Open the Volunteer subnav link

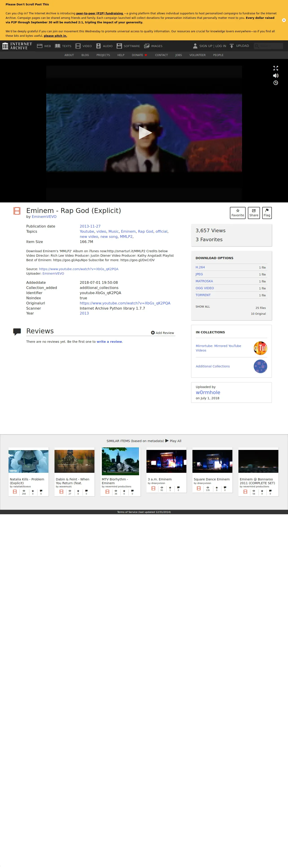tap(197, 55)
